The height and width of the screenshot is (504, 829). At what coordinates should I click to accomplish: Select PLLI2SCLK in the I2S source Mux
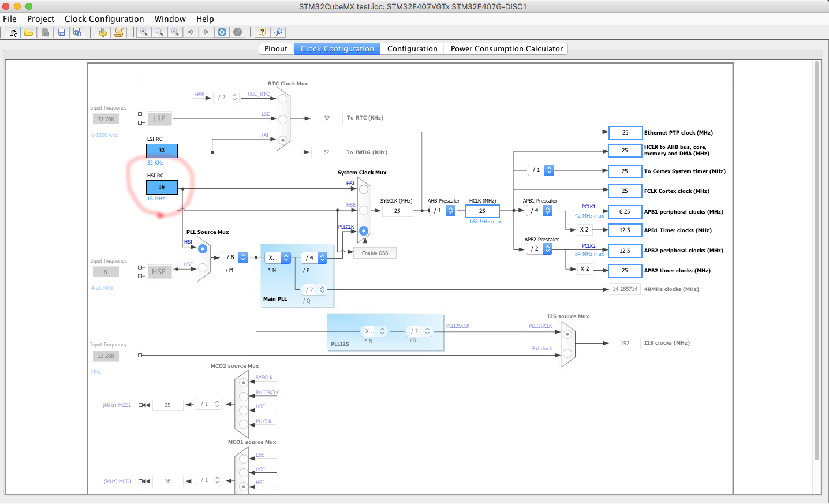pos(567,334)
